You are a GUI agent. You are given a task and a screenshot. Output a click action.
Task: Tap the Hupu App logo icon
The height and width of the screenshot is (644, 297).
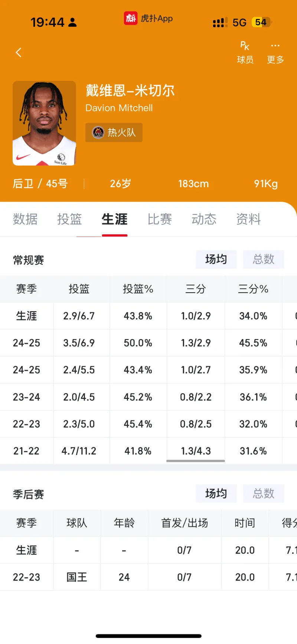(131, 18)
